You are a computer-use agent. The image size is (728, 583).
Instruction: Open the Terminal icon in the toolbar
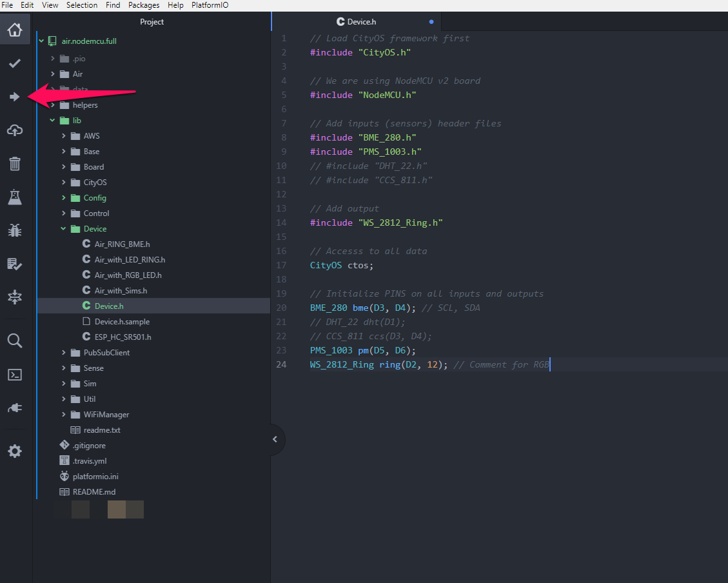pyautogui.click(x=15, y=375)
